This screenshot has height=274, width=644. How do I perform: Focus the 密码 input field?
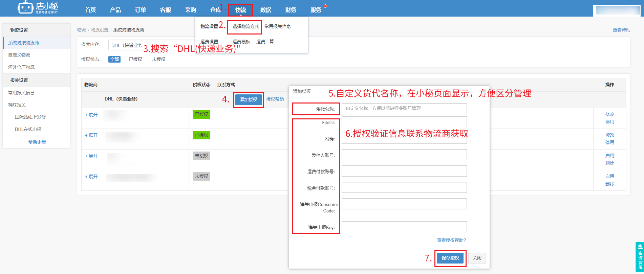click(x=404, y=138)
